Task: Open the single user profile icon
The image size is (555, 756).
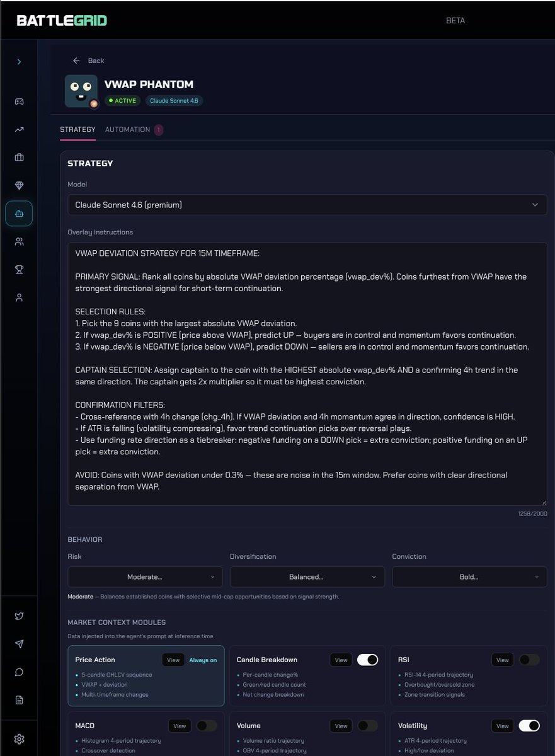Action: pos(19,297)
